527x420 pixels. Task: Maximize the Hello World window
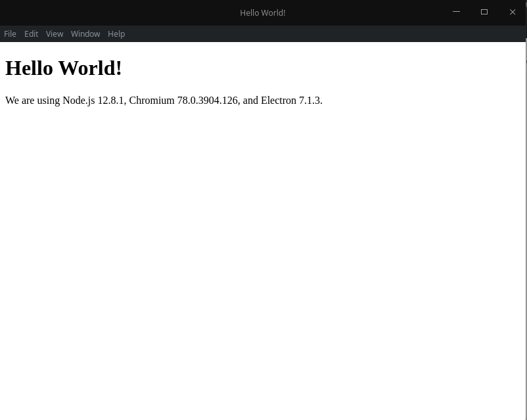point(484,12)
